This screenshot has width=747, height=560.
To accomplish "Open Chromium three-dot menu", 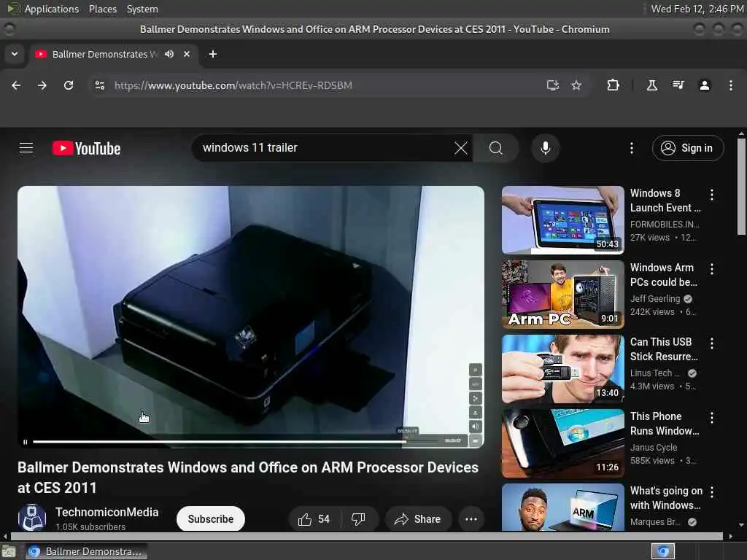I will coord(731,85).
